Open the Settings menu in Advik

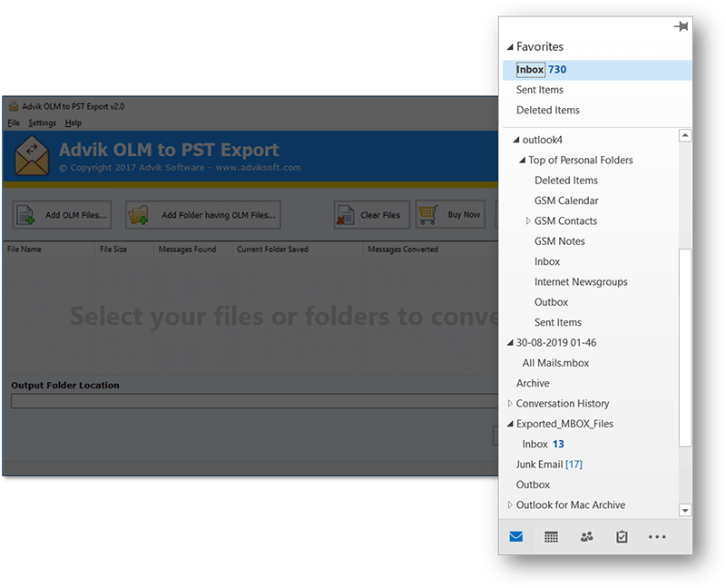pos(42,122)
